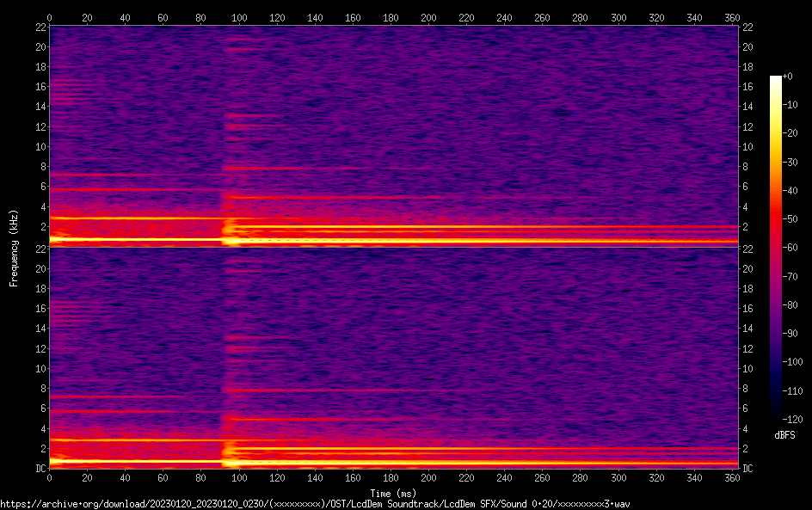The image size is (812, 510).
Task: Click the DC label on lower-left frequency axis
Action: pyautogui.click(x=40, y=469)
